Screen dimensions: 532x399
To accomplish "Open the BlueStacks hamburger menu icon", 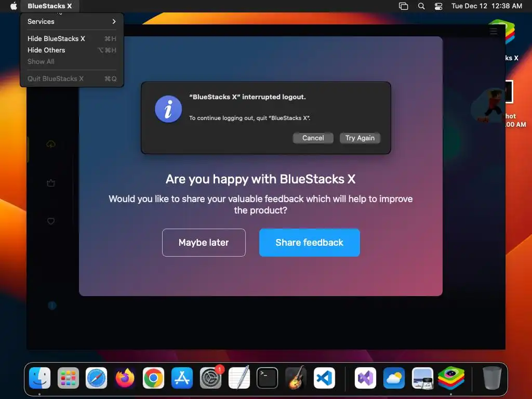I will point(494,31).
